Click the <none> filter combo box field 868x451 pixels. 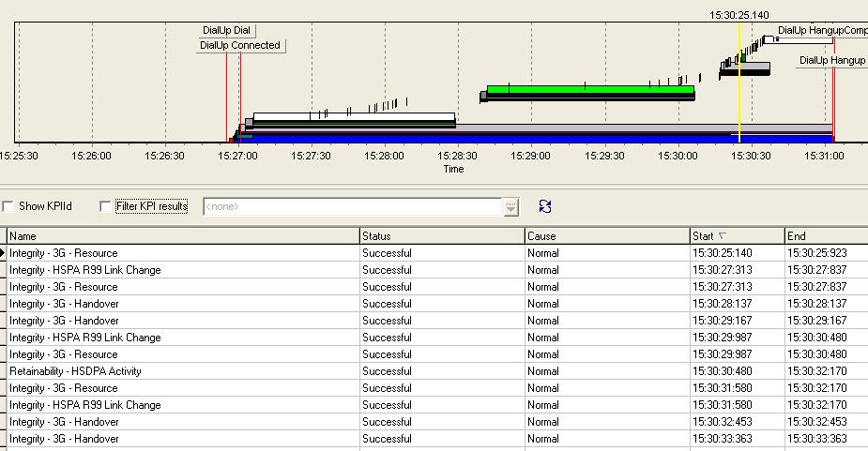(353, 207)
